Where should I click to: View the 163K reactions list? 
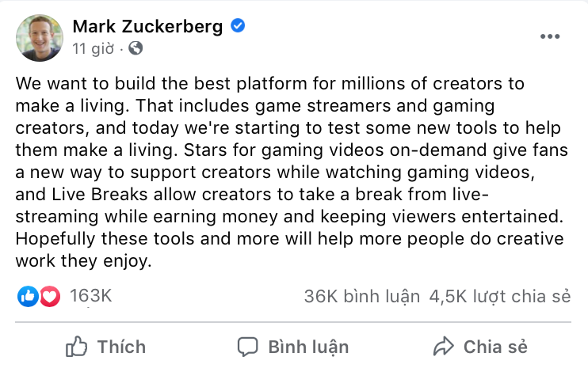pos(90,297)
